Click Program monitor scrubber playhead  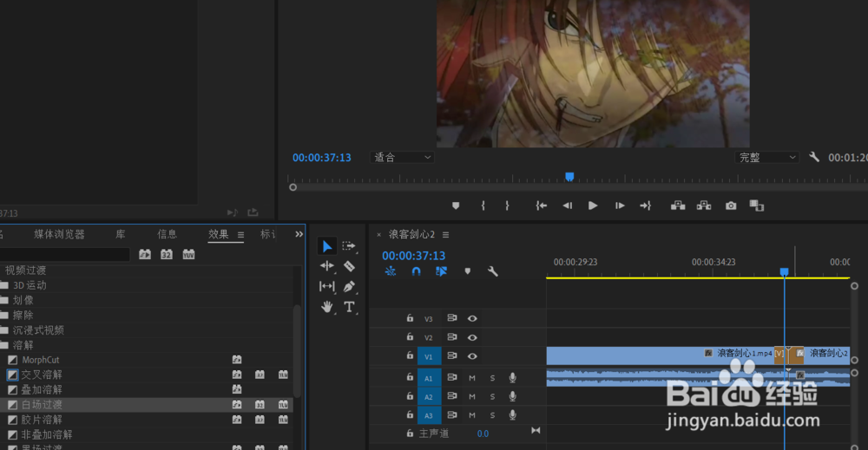569,177
